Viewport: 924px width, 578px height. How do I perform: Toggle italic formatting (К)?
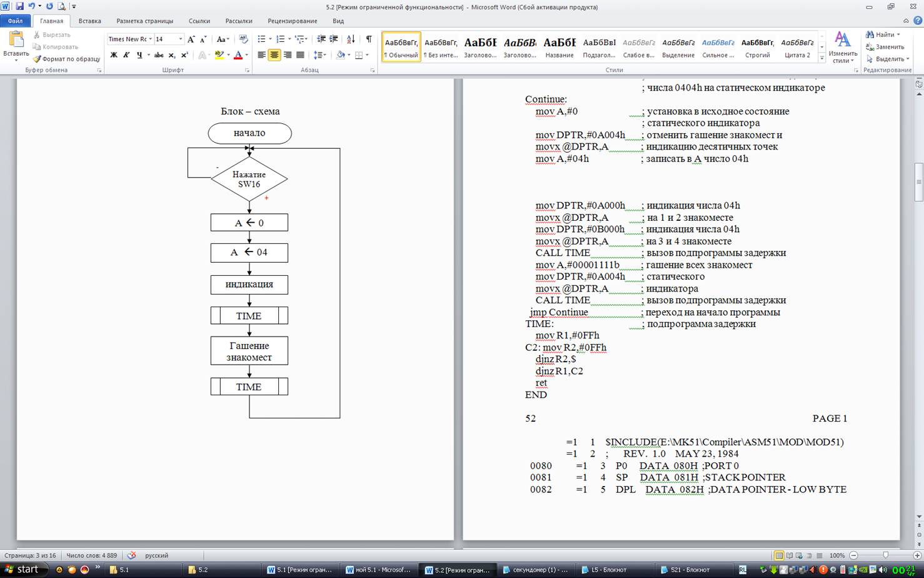point(126,55)
